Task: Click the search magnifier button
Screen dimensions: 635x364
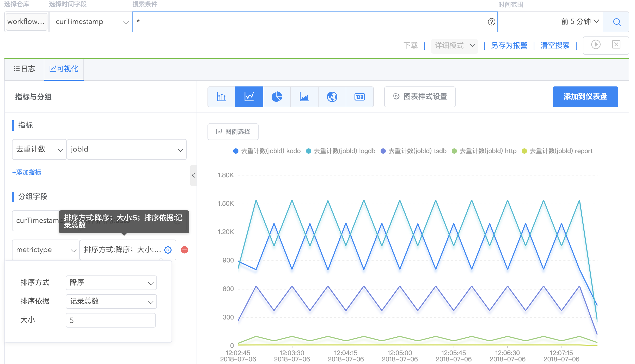Action: 616,22
